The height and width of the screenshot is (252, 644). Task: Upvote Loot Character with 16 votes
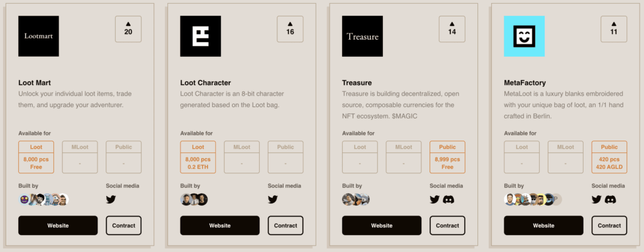tap(290, 29)
